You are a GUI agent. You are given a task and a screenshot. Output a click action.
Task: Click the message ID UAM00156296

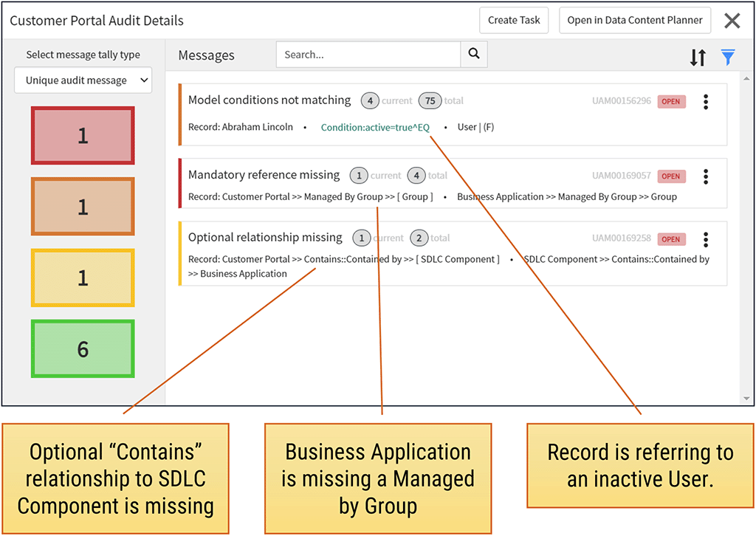(x=622, y=100)
